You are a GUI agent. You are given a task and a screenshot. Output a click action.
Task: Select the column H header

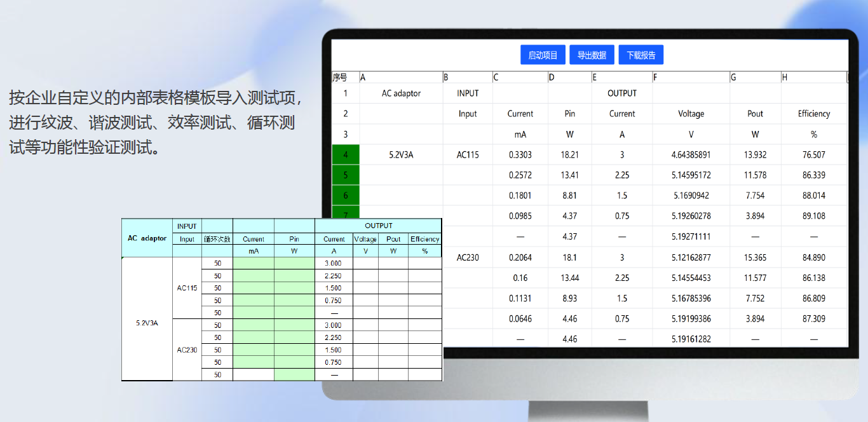pos(813,78)
